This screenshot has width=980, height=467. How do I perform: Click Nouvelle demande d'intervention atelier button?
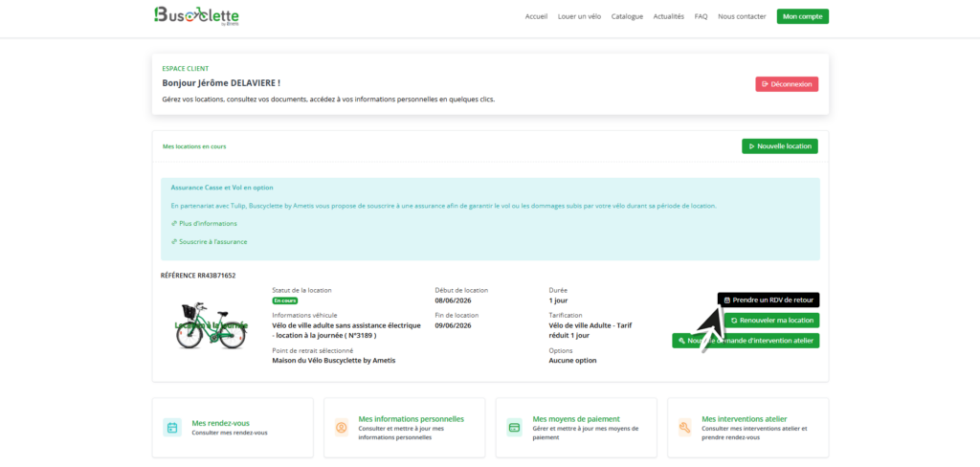[x=746, y=341]
